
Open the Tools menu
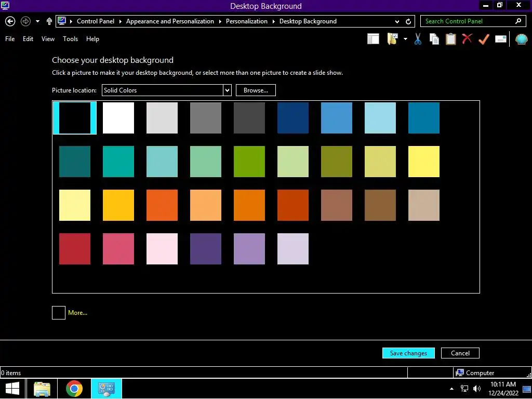pyautogui.click(x=70, y=39)
